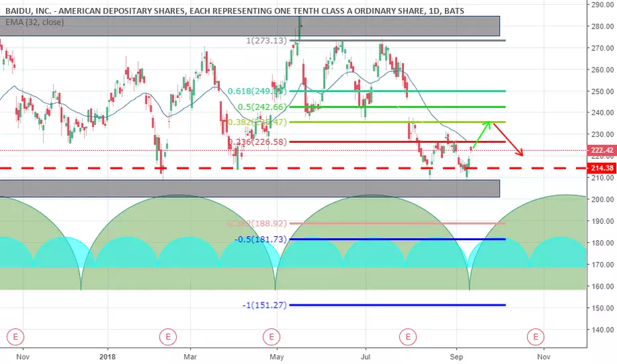Click the earnings E marker near the rightmost Nov label
Screen dimensions: 617x364
(x=536, y=337)
